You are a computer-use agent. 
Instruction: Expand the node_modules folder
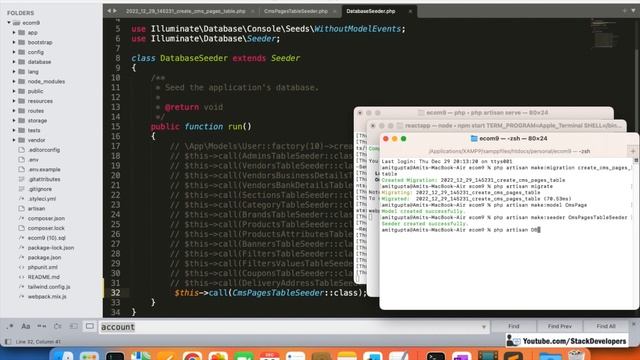(14, 82)
